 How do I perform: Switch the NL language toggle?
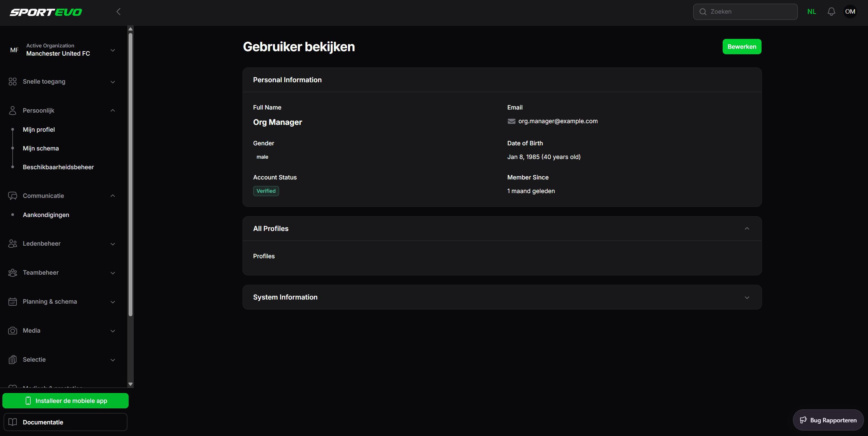point(812,12)
